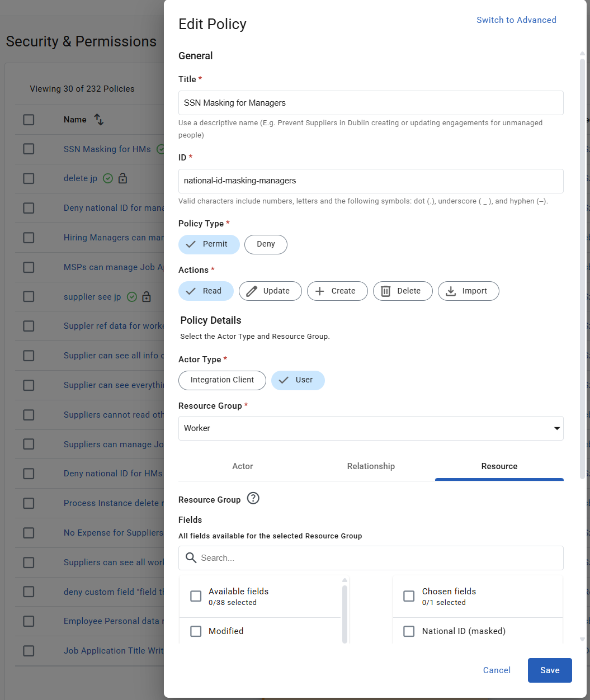
Task: Click lock icon next to delete jp
Action: click(122, 178)
